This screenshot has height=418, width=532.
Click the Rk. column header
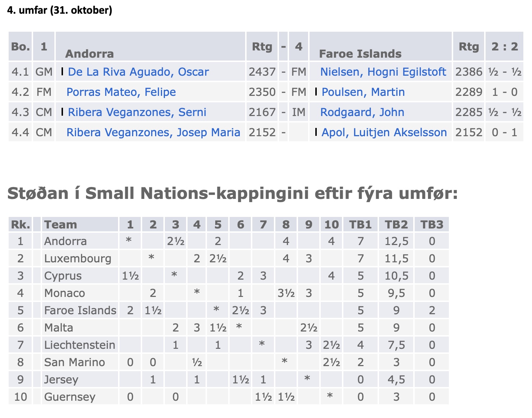21,224
